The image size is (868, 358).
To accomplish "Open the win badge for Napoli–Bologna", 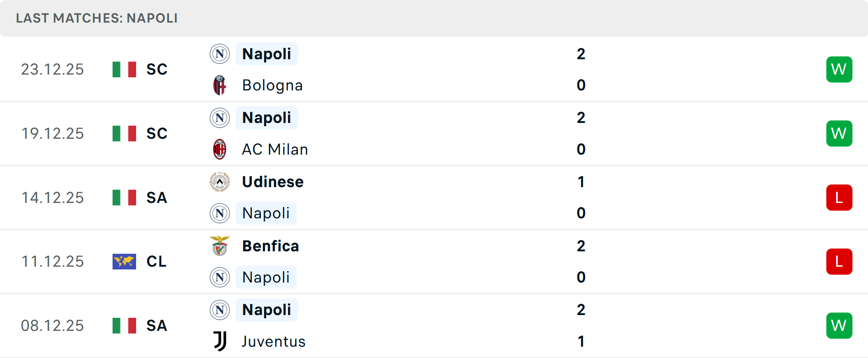I will 839,69.
